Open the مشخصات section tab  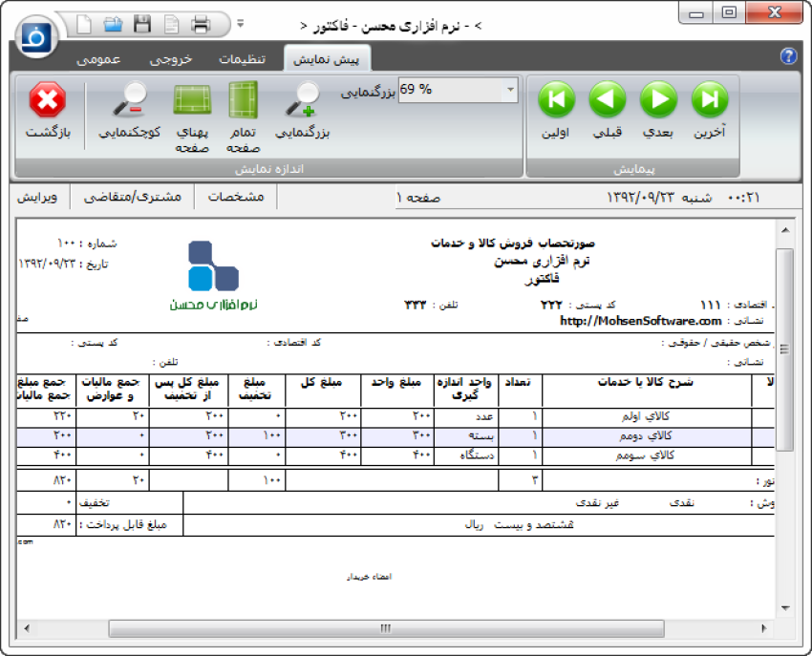coord(236,198)
